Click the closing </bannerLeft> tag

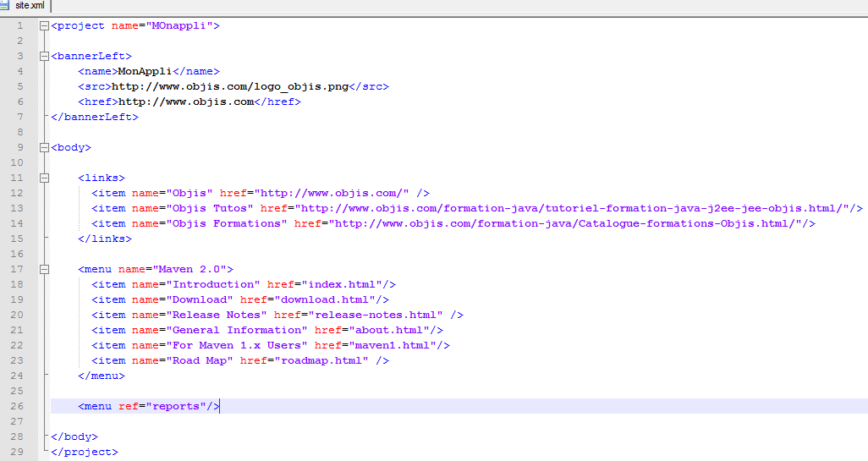[95, 117]
